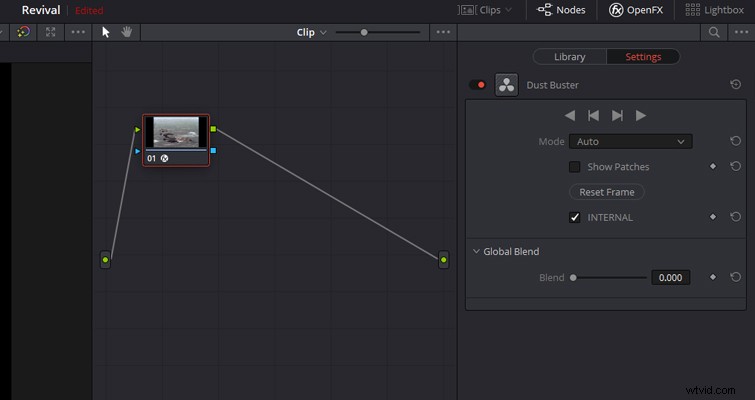Add keyframe for Show Patches

pyautogui.click(x=713, y=166)
